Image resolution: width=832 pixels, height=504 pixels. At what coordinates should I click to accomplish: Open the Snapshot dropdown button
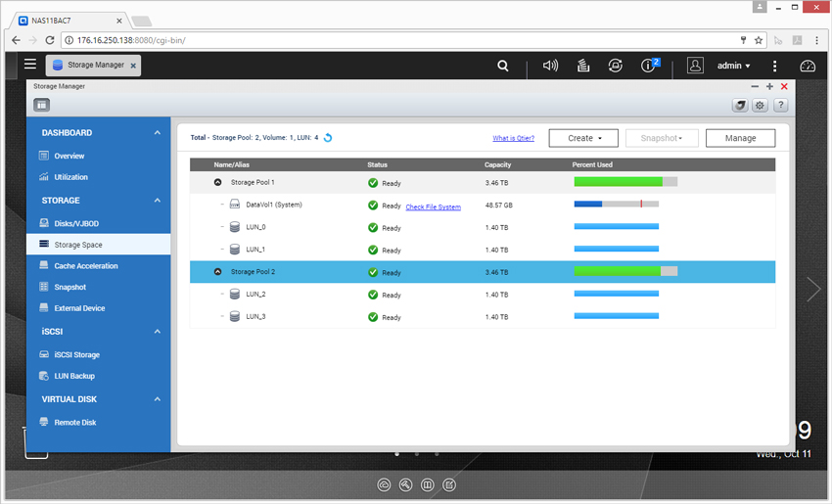[662, 138]
